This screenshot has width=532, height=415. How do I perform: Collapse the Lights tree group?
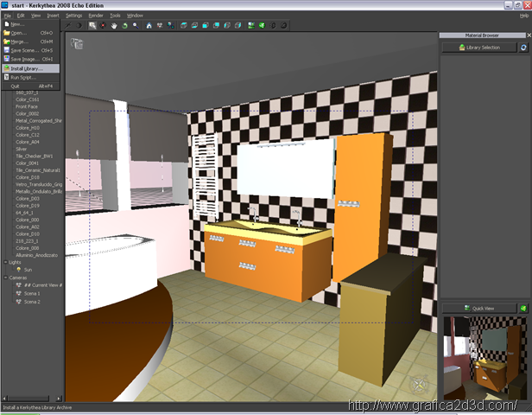3,261
